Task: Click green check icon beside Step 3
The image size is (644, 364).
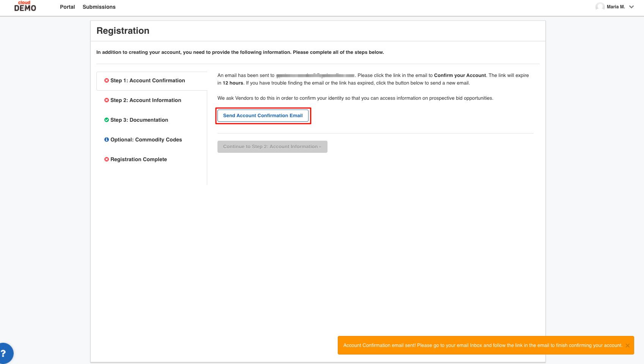Action: 107,120
